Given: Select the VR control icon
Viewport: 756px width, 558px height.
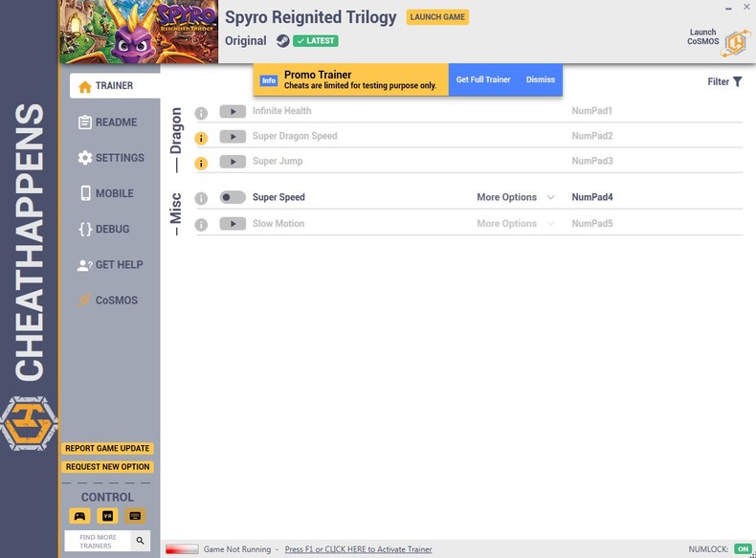Looking at the screenshot, I should pos(107,516).
